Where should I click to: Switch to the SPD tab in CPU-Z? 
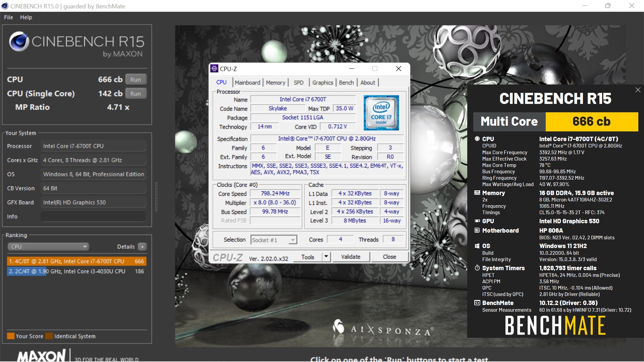pyautogui.click(x=299, y=83)
